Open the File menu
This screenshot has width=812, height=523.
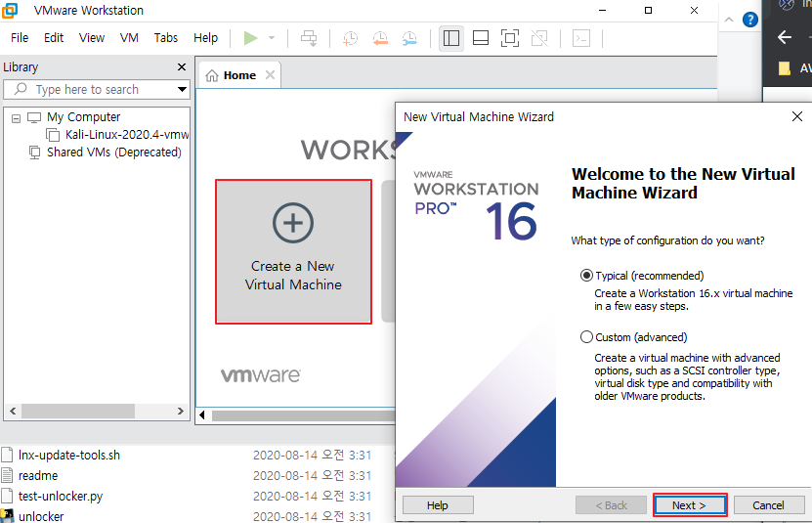point(20,38)
